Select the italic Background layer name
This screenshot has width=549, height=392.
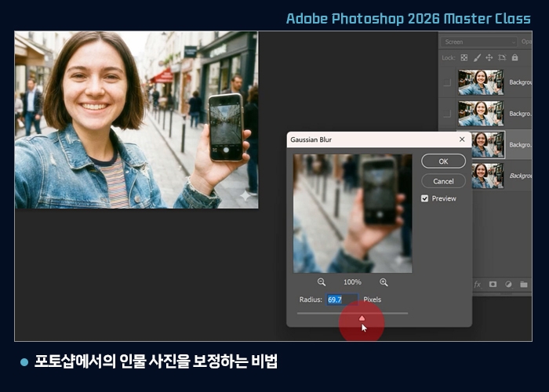tap(521, 176)
